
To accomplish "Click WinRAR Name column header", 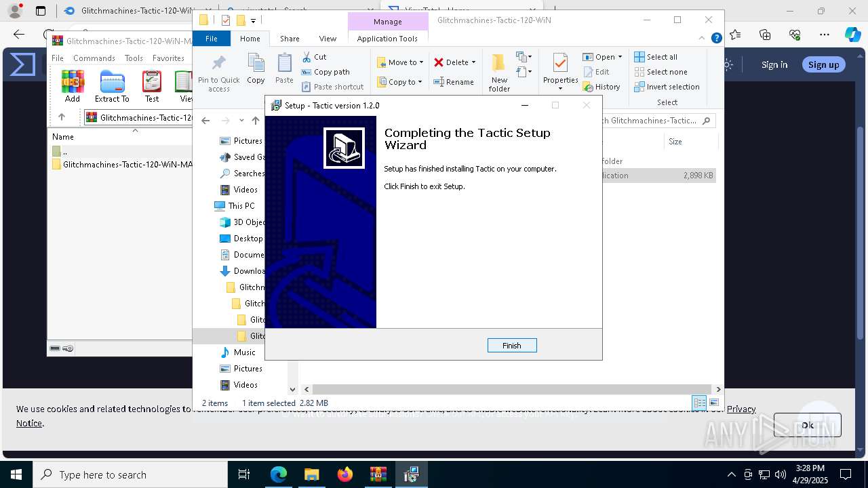I will (63, 136).
